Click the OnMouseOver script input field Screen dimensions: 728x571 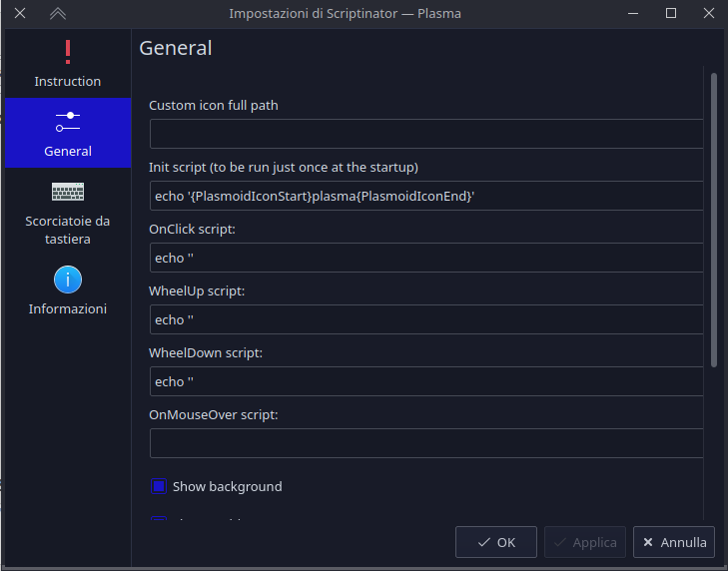[426, 443]
